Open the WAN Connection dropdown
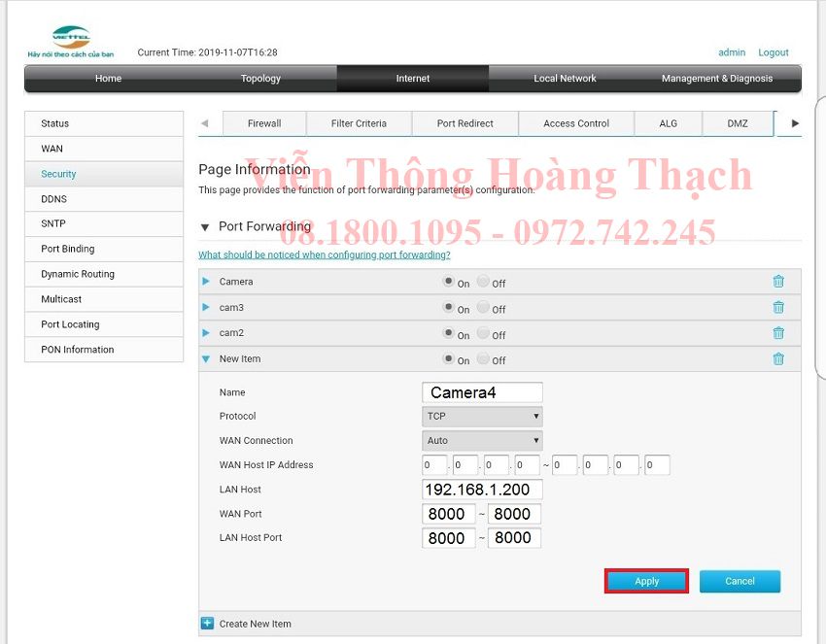This screenshot has height=644, width=826. [481, 440]
